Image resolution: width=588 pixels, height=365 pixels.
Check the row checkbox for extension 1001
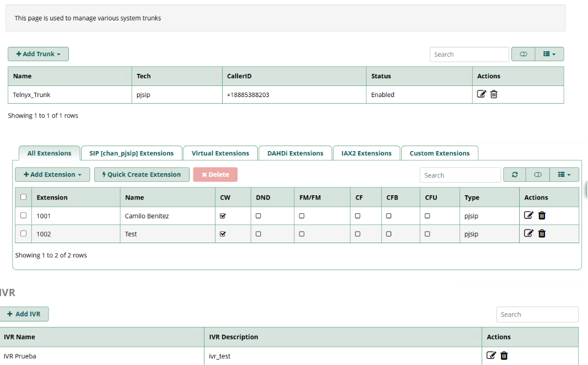23,216
